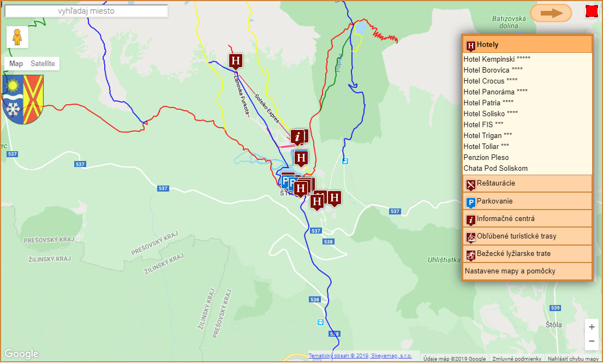The image size is (603, 364).
Task: Expand the Reštaurácie section
Action: point(527,183)
